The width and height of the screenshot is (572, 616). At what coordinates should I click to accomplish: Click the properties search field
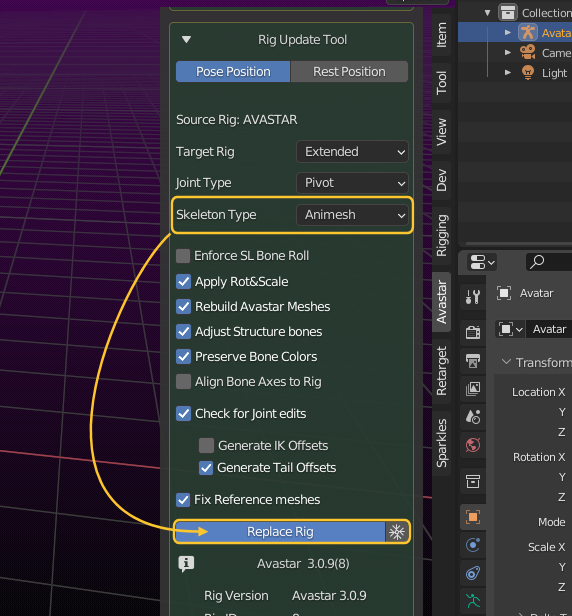point(549,262)
